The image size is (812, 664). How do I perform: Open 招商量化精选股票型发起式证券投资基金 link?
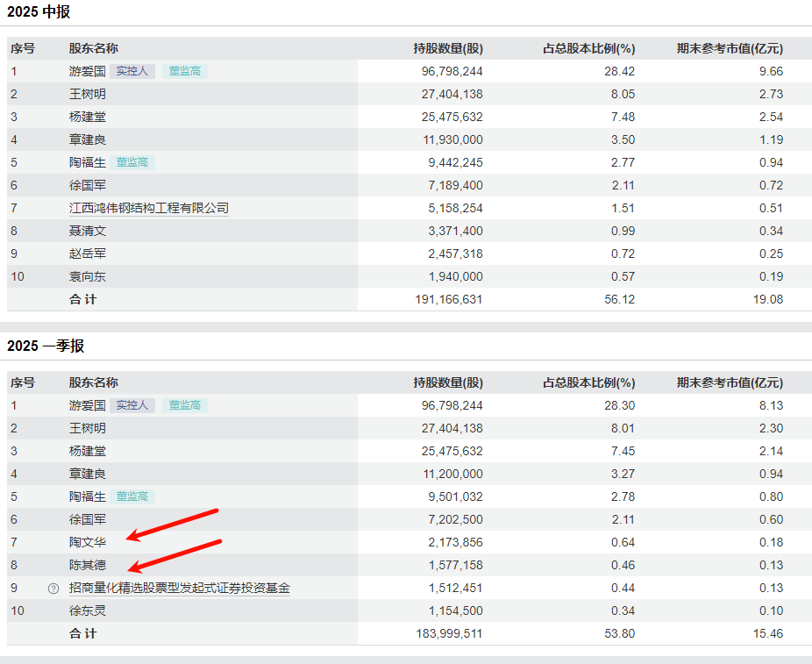click(180, 588)
